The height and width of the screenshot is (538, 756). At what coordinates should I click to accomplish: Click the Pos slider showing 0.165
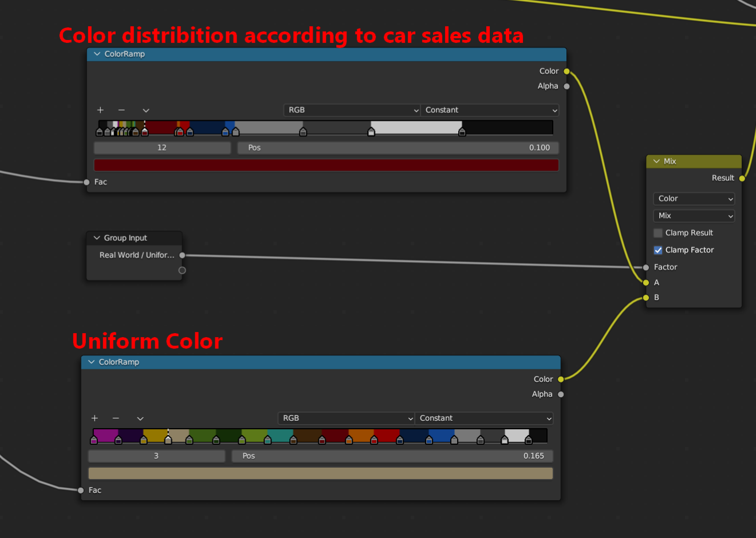[x=392, y=456]
